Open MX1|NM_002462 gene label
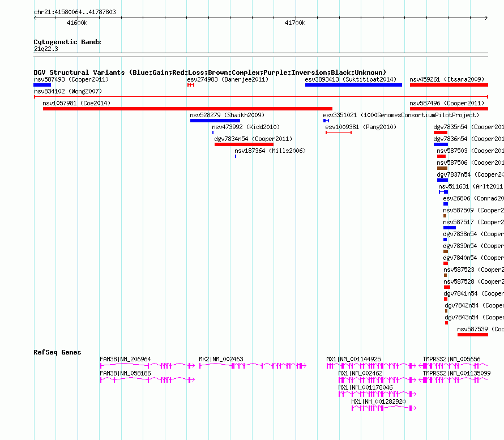This screenshot has width=504, height=440. [x=360, y=373]
